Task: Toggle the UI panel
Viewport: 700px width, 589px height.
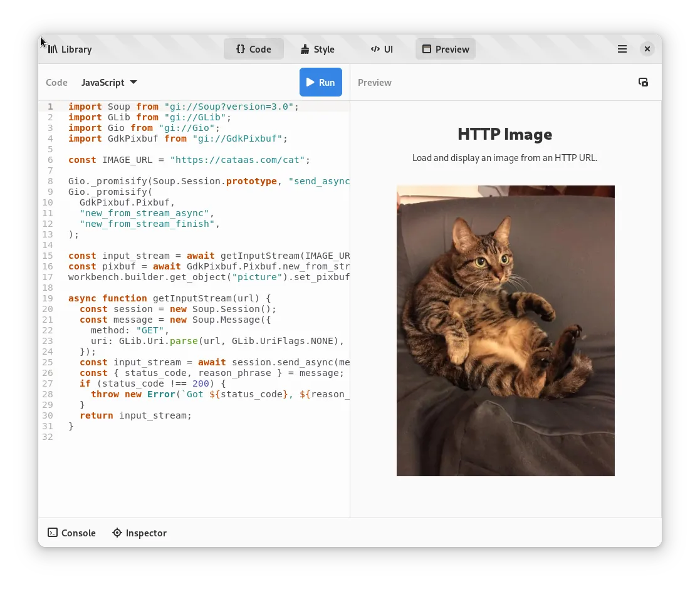Action: pyautogui.click(x=382, y=50)
